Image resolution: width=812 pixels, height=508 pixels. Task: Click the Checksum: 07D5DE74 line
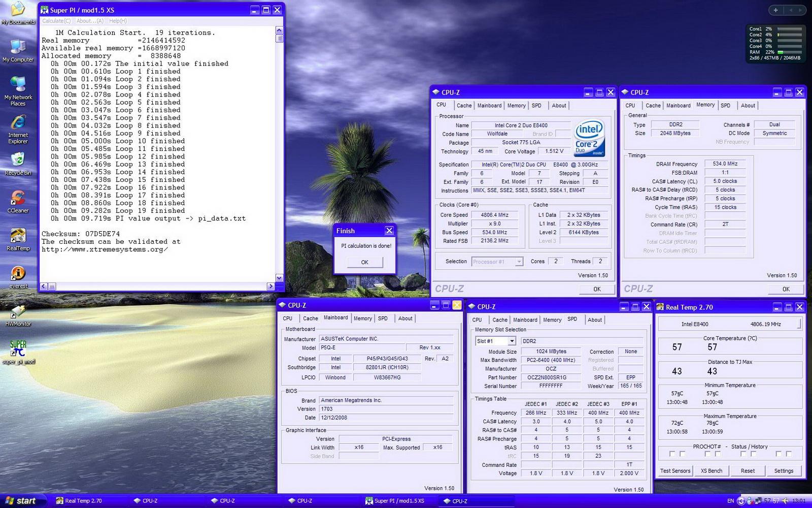(81, 234)
